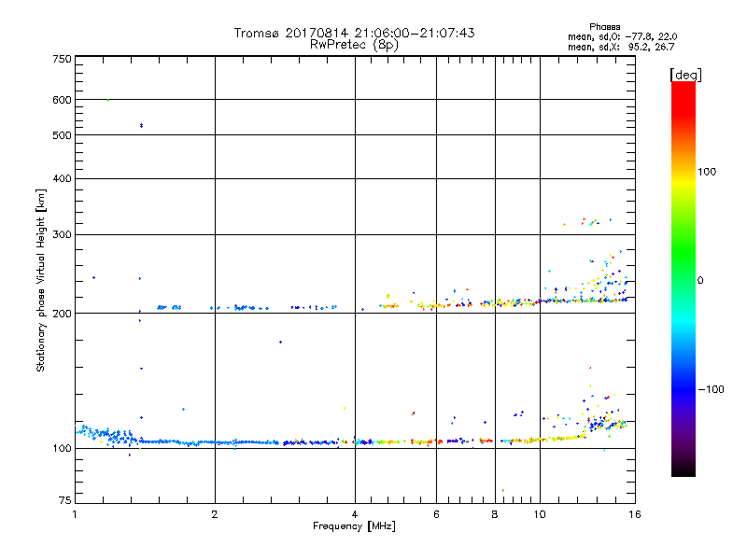Viewport: 747px width, 560px height.
Task: Click the x-axis tick label "1"
Action: [75, 514]
